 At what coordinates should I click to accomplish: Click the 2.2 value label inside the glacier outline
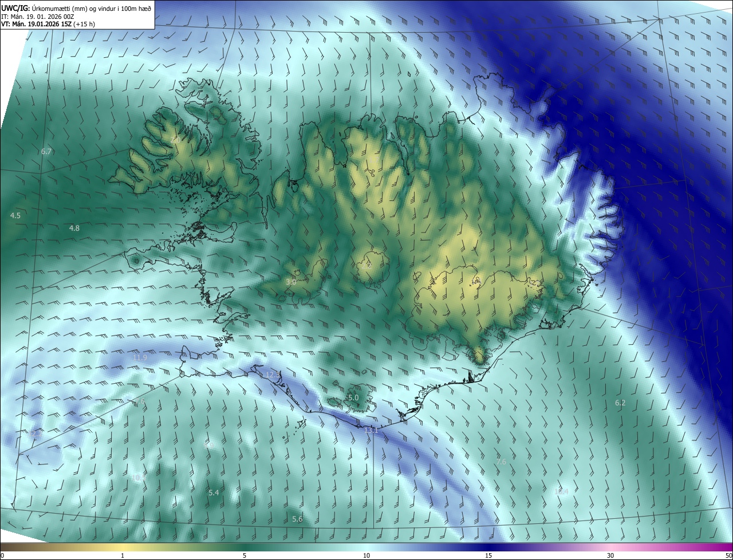click(x=366, y=266)
